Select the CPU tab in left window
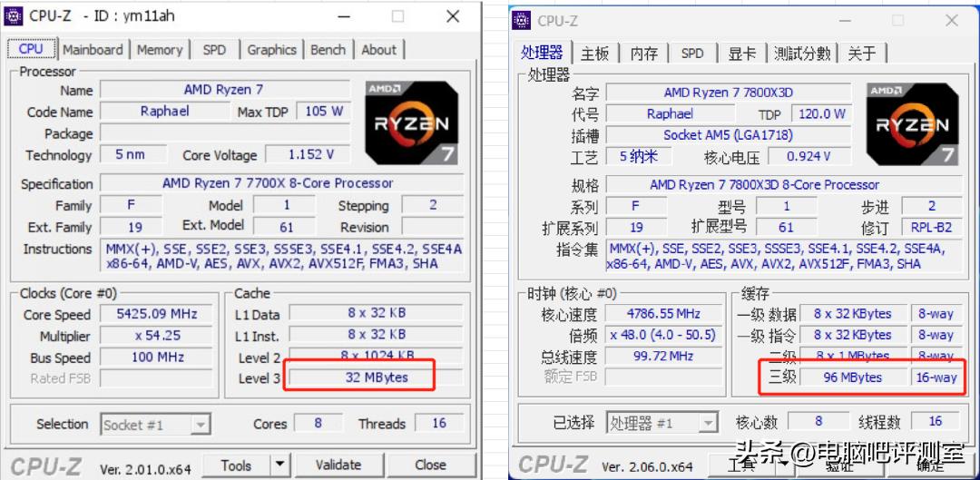This screenshot has height=480, width=980. click(31, 49)
